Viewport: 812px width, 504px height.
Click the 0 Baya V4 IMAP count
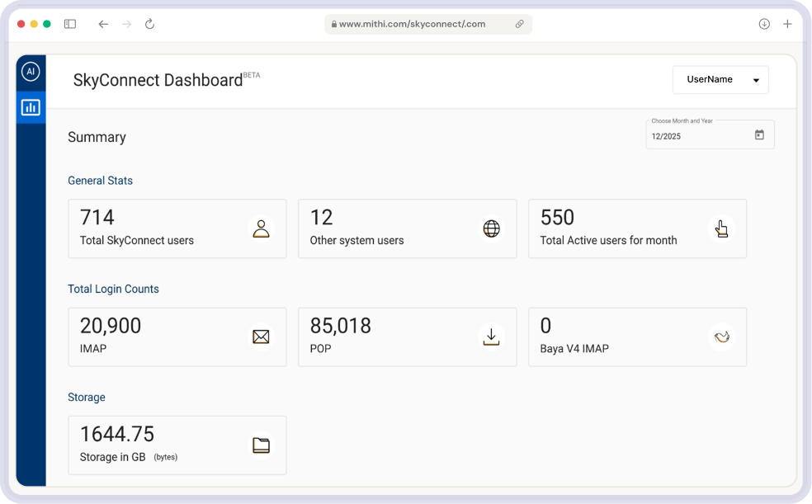(x=545, y=326)
